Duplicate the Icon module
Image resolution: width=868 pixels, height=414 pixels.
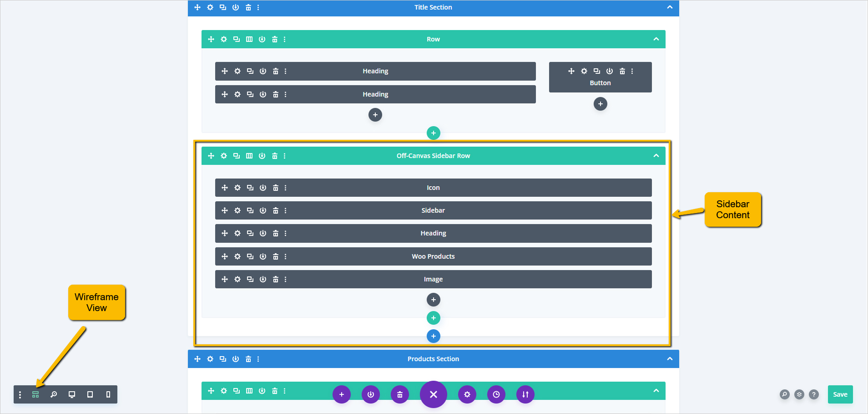250,188
